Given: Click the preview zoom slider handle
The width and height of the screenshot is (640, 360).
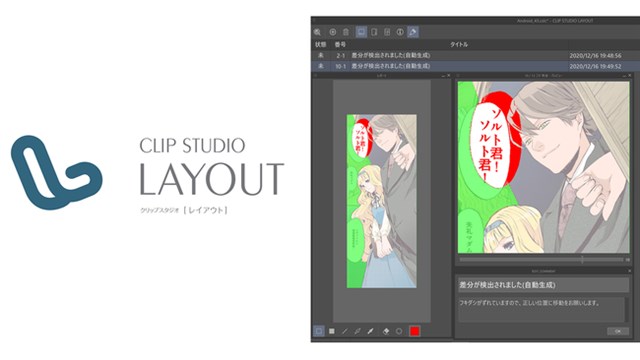Looking at the screenshot, I should 582,259.
